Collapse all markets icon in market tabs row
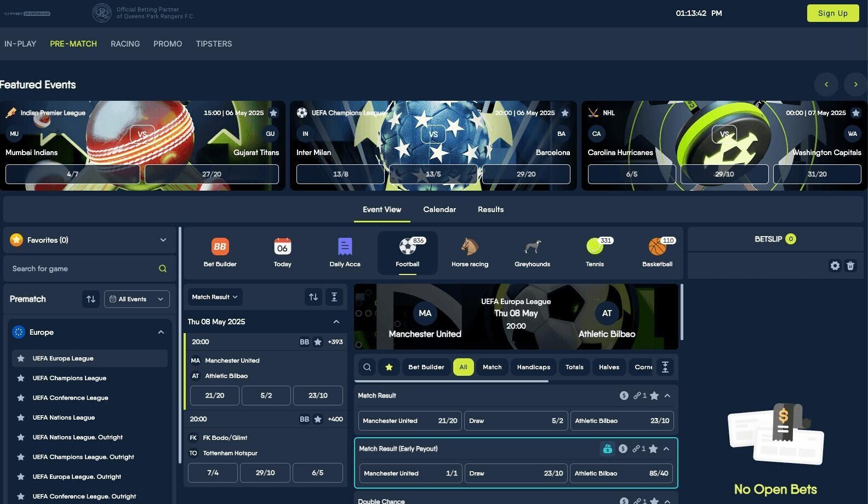This screenshot has height=504, width=868. [665, 367]
